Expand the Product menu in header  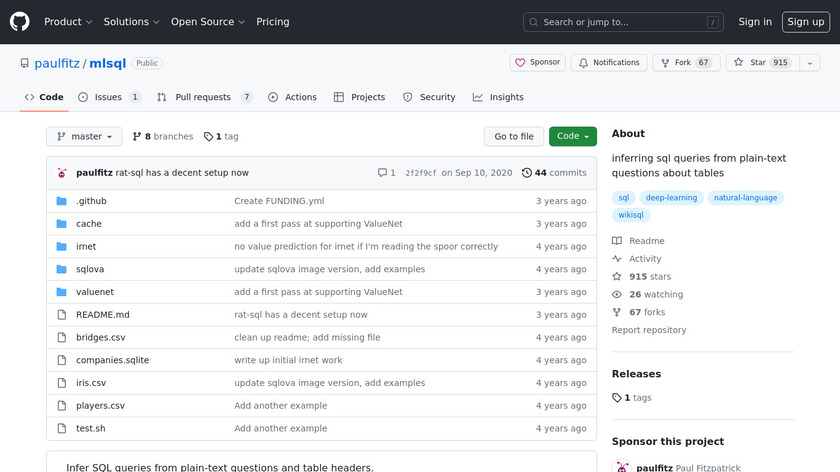tap(68, 22)
